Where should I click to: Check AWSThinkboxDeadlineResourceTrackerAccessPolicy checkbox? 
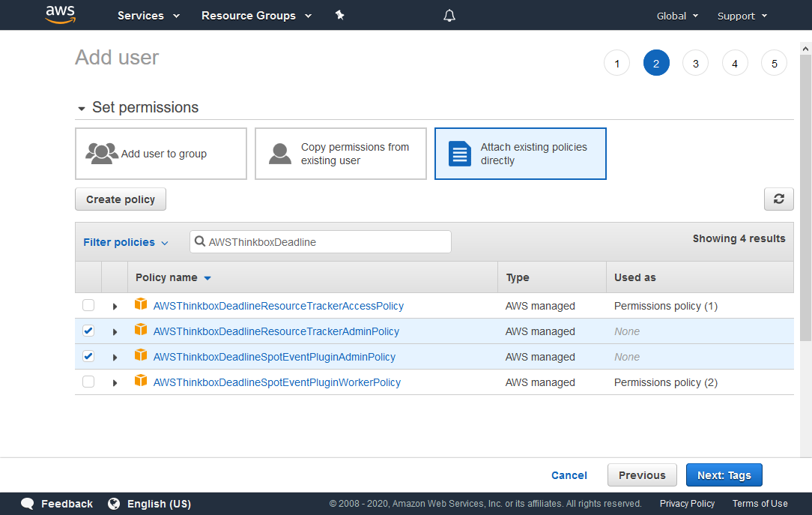(x=88, y=305)
